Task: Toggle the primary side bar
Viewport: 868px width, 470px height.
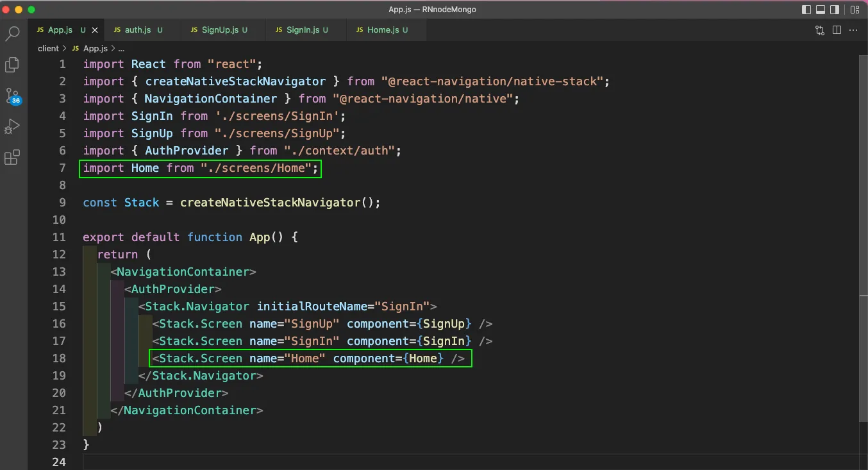Action: click(806, 10)
